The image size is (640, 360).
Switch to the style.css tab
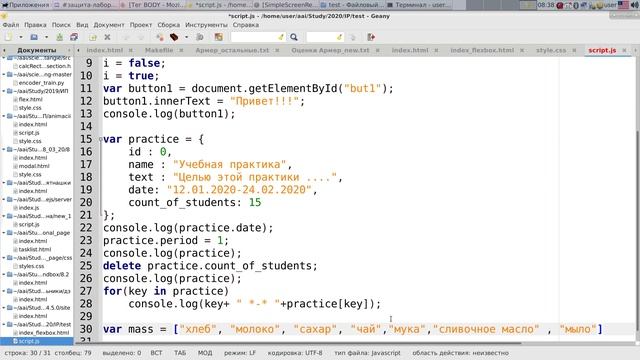(551, 50)
